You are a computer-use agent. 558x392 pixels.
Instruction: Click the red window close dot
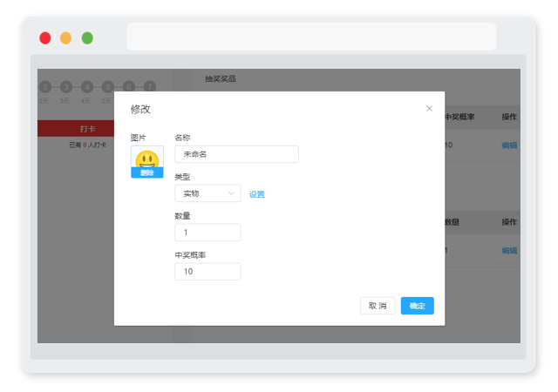click(45, 37)
